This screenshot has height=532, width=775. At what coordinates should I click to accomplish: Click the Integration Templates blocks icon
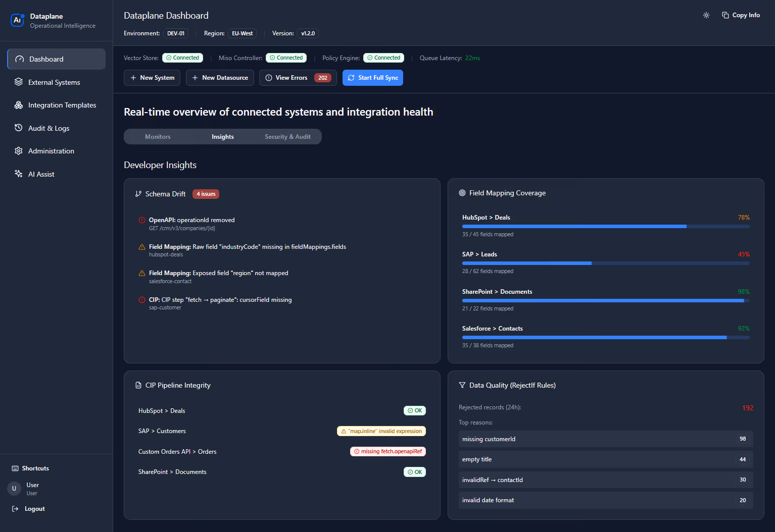click(x=19, y=105)
